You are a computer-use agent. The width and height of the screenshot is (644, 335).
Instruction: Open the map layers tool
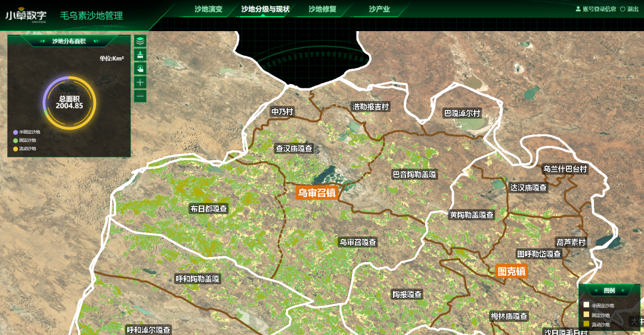[x=140, y=41]
